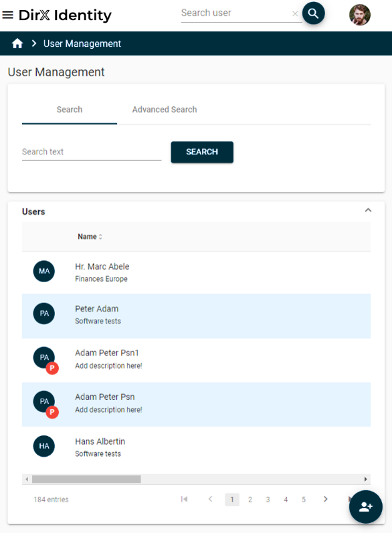The image size is (392, 533).
Task: Click the scrollbar right arrow
Action: (x=365, y=479)
